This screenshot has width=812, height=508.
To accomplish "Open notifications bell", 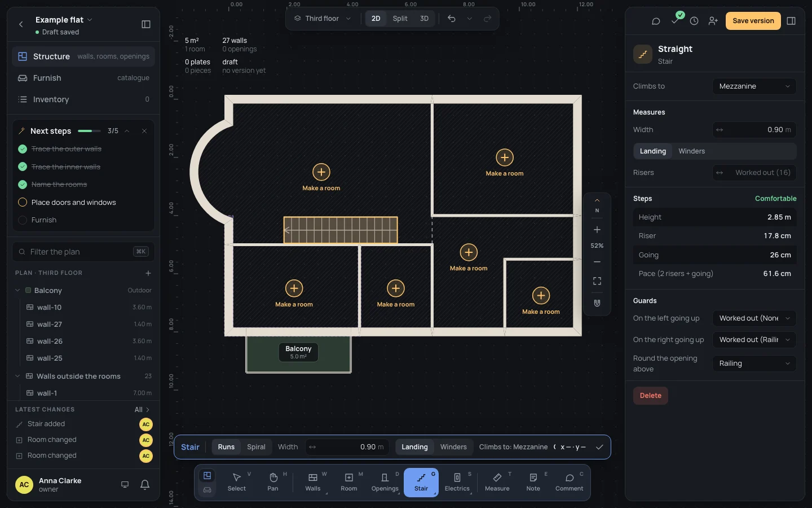I will pyautogui.click(x=145, y=484).
